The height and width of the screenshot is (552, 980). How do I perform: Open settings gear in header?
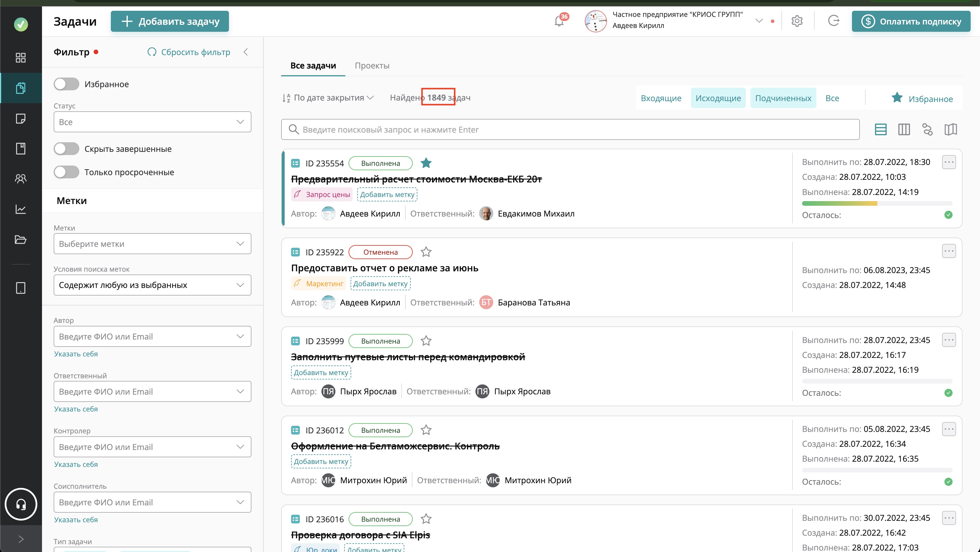(797, 21)
